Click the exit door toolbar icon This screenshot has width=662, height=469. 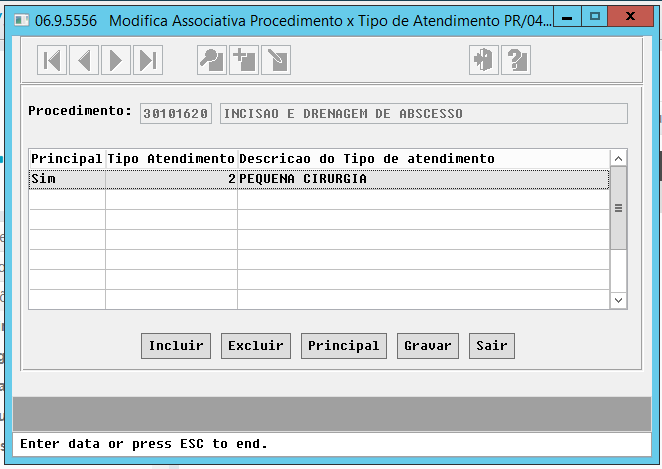coord(484,60)
